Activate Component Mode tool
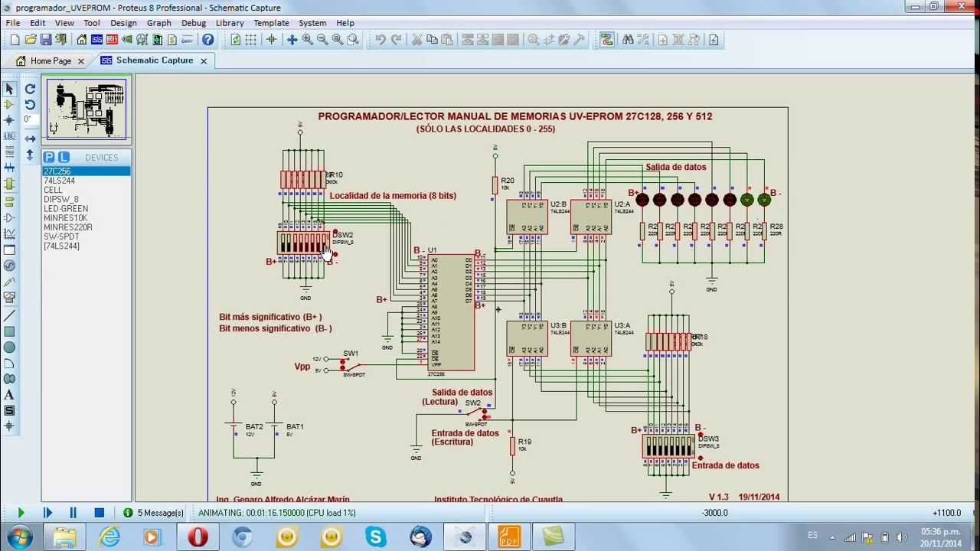Screen dimensions: 980x551 pos(9,104)
